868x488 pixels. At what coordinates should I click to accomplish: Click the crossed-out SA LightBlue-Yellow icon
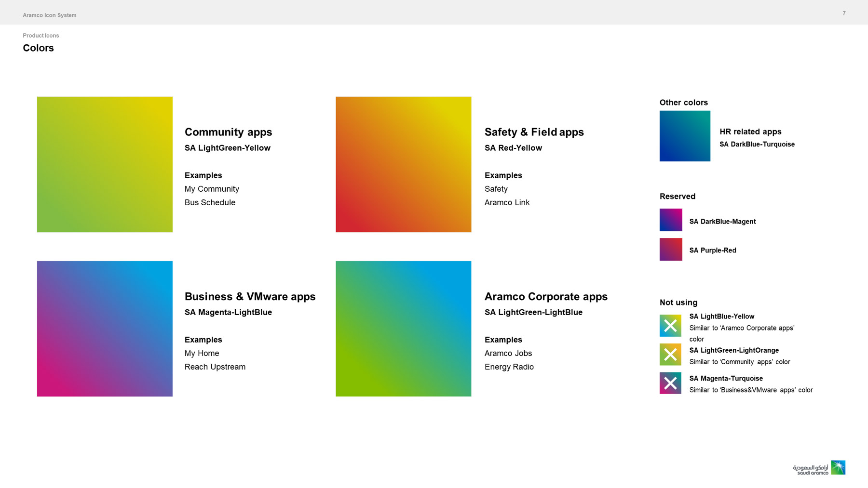670,326
